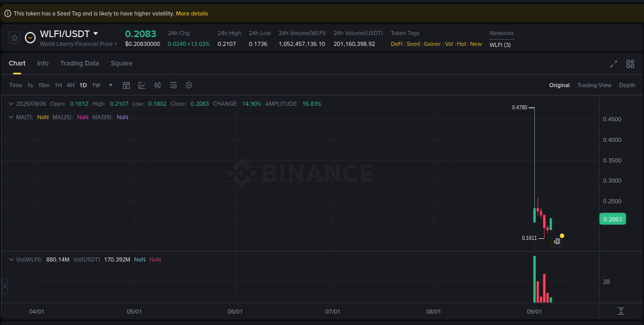This screenshot has height=325, width=644.
Task: Switch to the Depth view
Action: (627, 85)
